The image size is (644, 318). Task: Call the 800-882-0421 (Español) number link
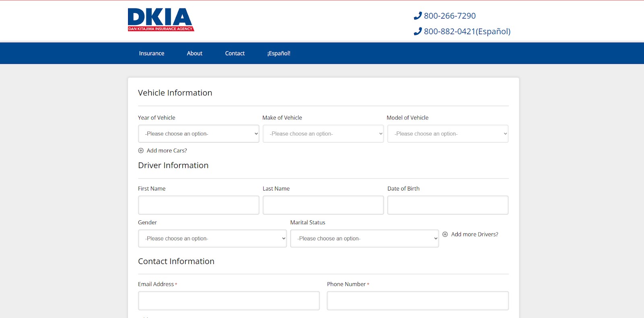coord(467,31)
